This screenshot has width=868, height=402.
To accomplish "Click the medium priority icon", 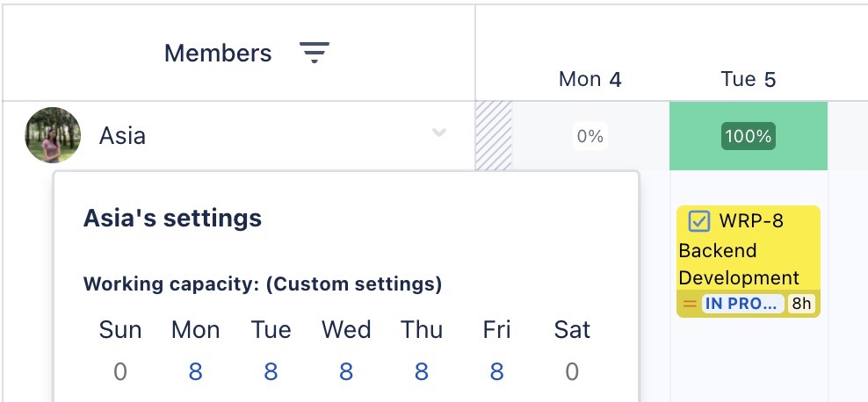I will [690, 304].
